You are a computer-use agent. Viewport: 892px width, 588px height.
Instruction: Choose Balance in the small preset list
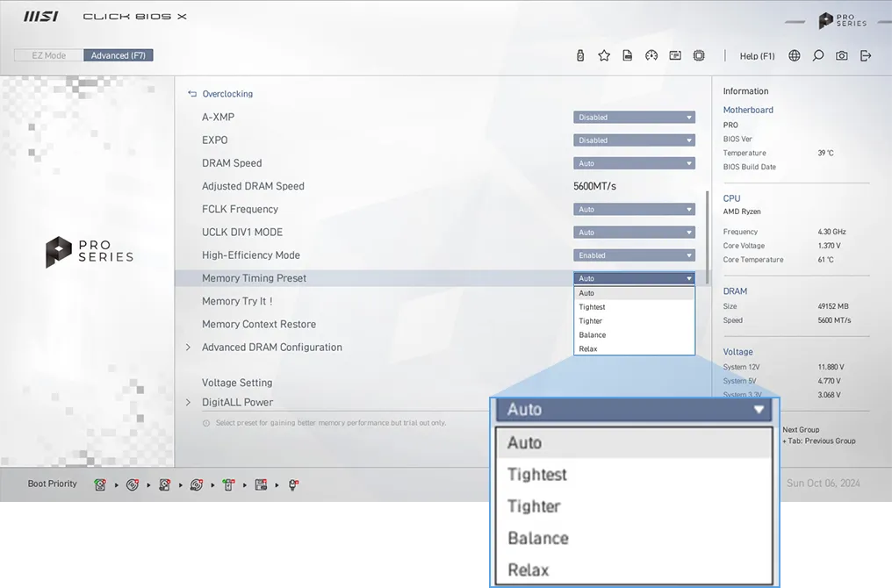[634, 335]
